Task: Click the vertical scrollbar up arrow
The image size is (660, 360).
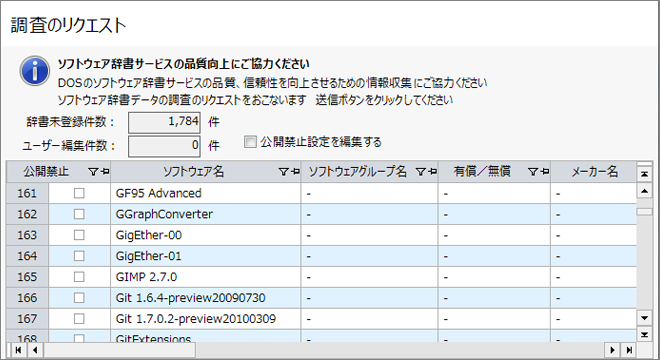Action: click(644, 191)
